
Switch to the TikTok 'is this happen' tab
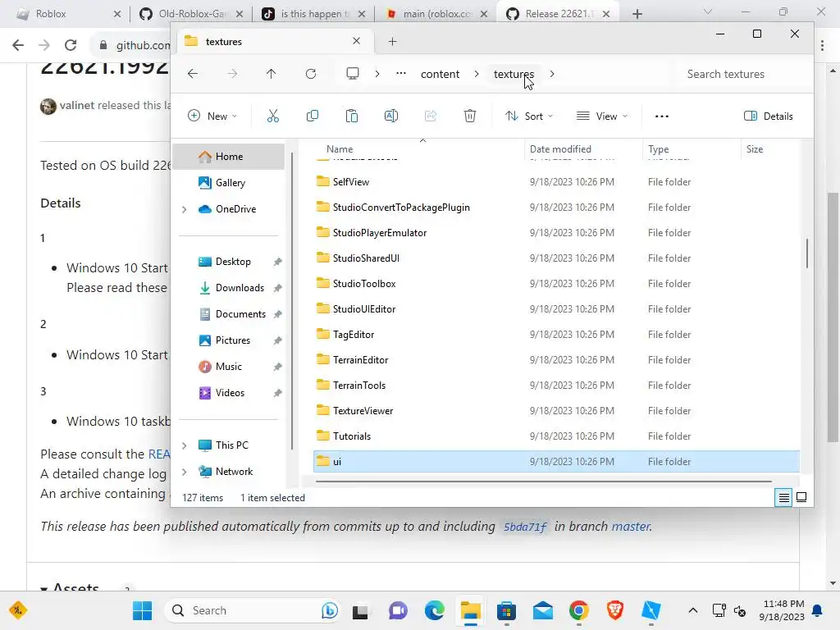point(313,14)
